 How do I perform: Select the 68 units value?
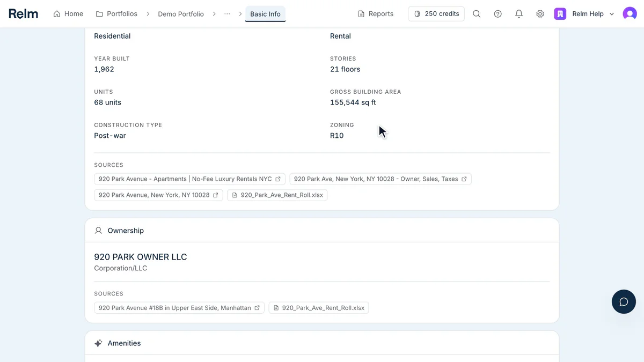(108, 102)
